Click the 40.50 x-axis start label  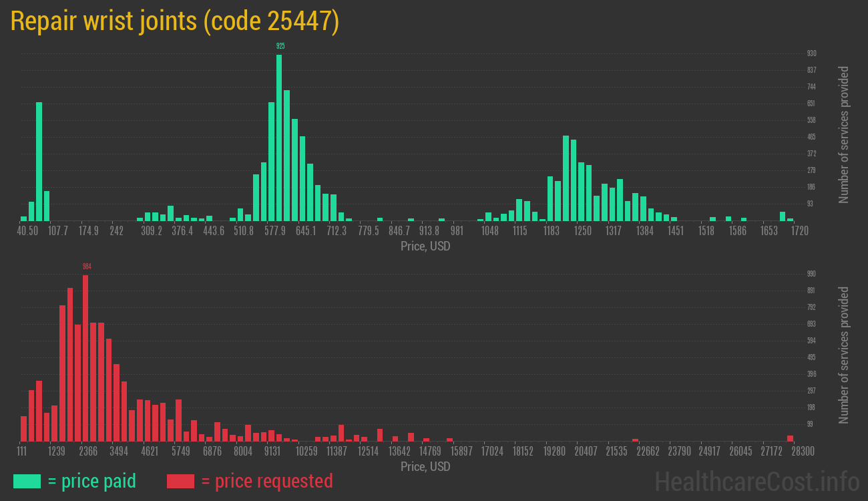tap(27, 231)
